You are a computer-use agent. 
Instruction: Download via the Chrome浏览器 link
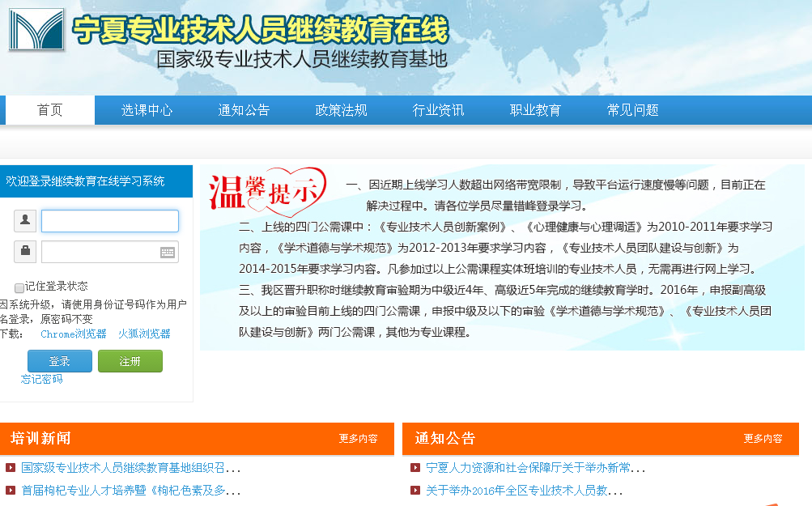click(74, 334)
